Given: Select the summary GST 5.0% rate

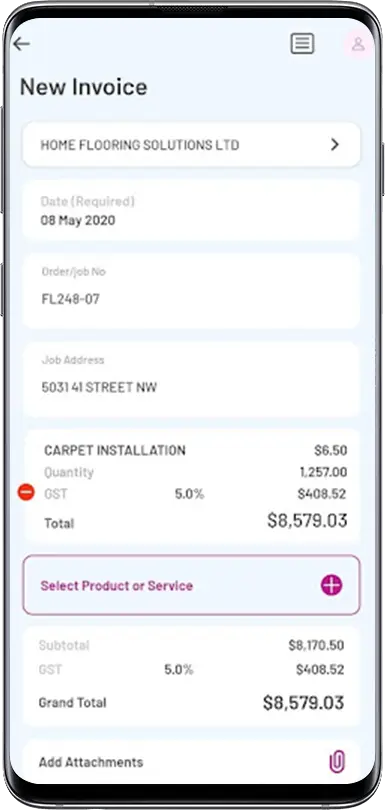Looking at the screenshot, I should click(x=179, y=670).
